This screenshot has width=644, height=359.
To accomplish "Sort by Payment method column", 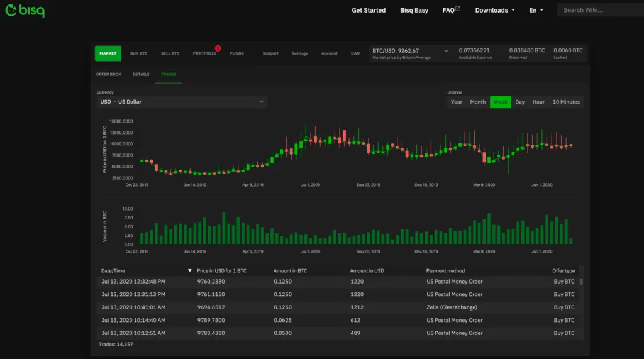I will pyautogui.click(x=445, y=271).
